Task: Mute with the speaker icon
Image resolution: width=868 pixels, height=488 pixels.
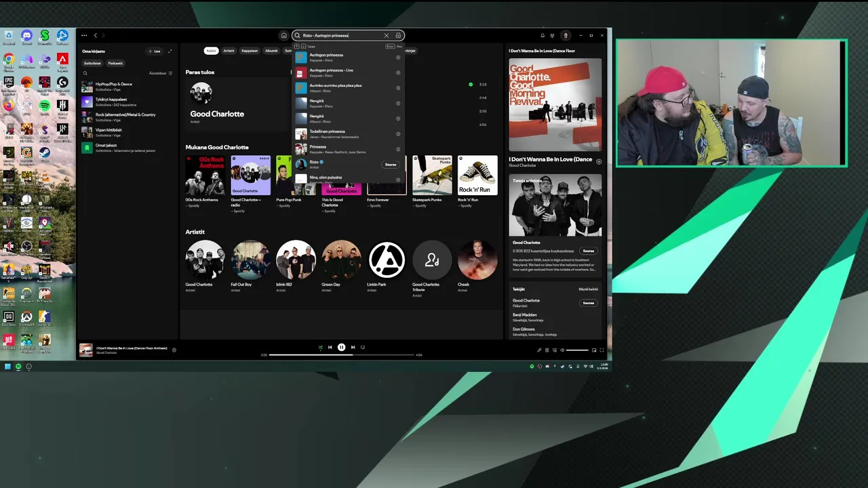Action: 562,350
